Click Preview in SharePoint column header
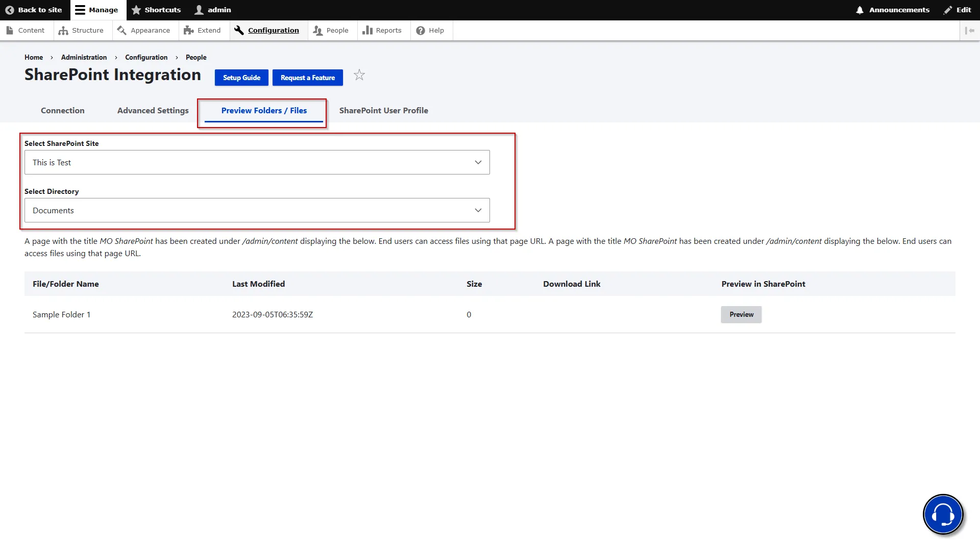The image size is (980, 551). tap(763, 284)
